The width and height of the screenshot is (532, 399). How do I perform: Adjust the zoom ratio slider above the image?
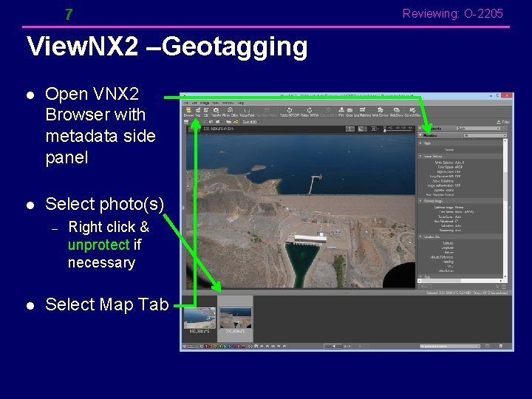point(398,129)
